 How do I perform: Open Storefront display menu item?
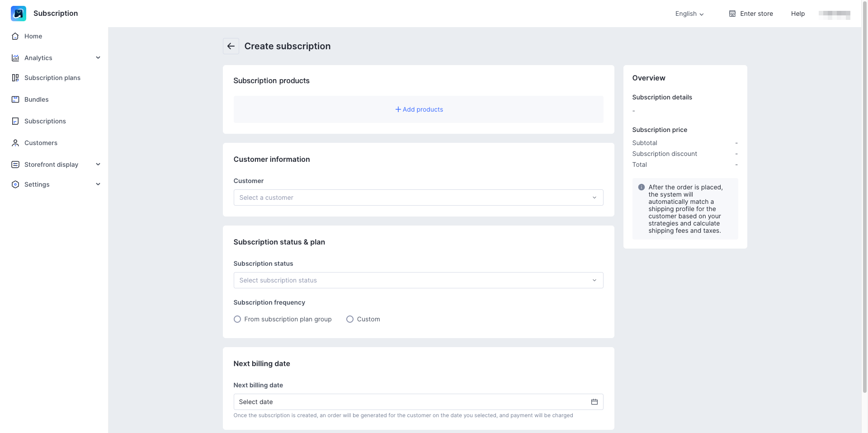(51, 165)
